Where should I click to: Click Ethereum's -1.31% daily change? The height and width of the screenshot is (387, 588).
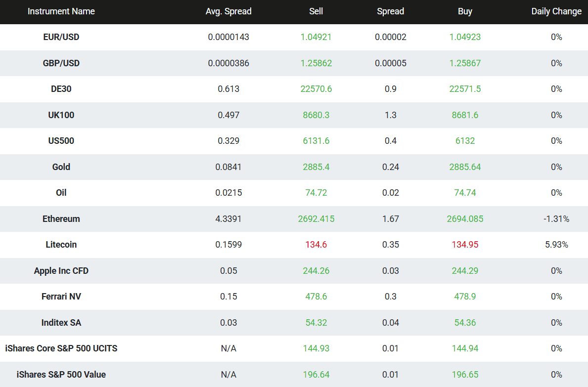pyautogui.click(x=556, y=219)
